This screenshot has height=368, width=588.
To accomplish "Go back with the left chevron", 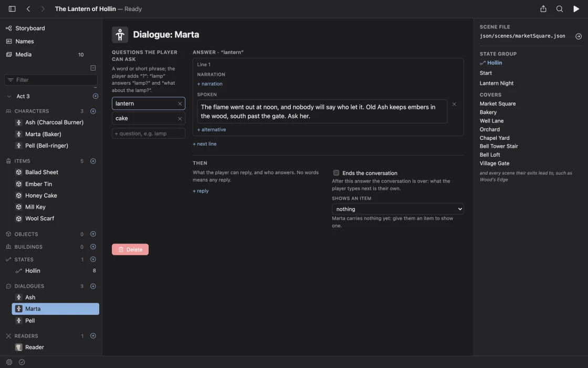I will 28,8.
